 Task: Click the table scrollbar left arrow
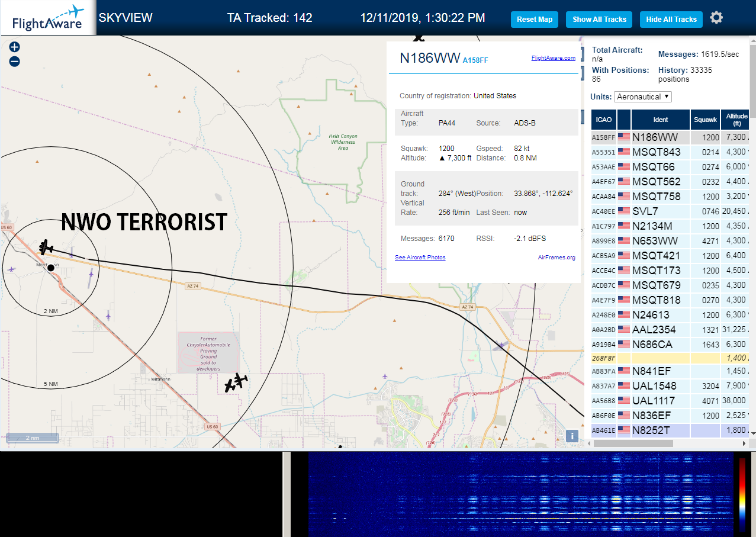[x=590, y=443]
